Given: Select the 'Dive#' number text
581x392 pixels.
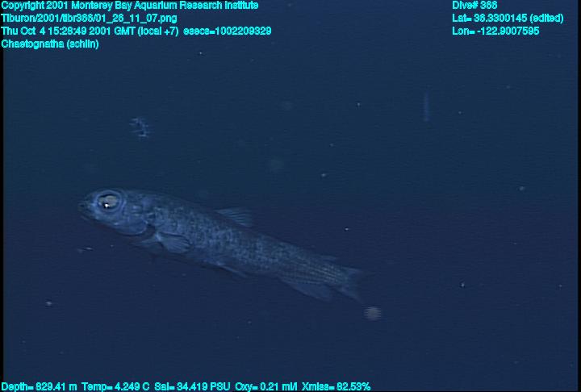Looking at the screenshot, I should coord(474,6).
